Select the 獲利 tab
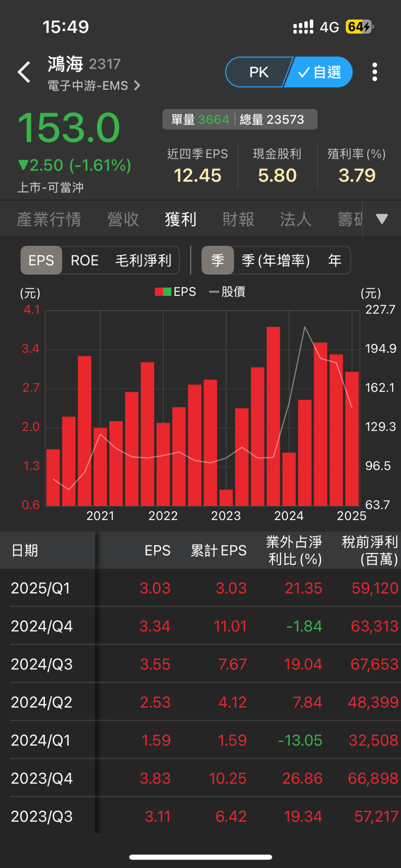This screenshot has width=401, height=868. coord(181,219)
